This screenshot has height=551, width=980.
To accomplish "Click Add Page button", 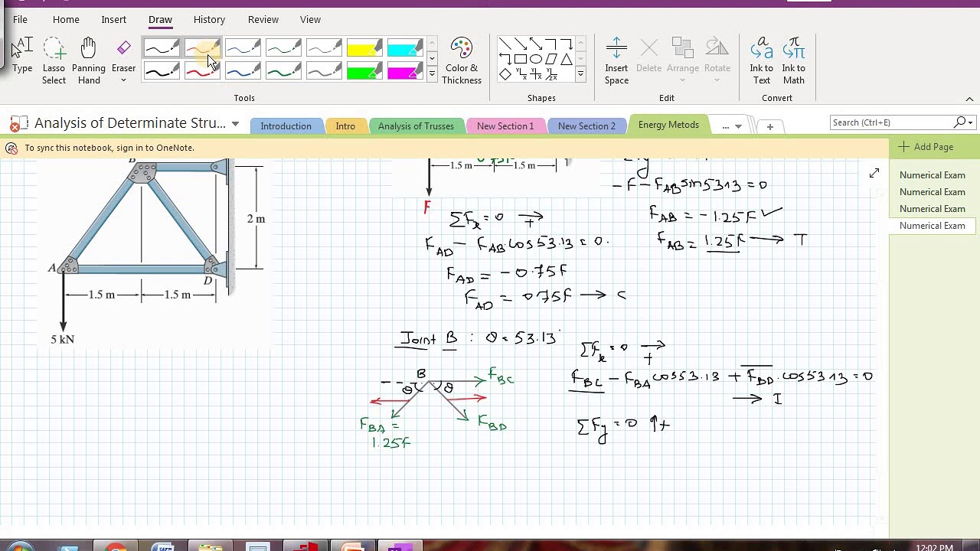I will [x=926, y=147].
